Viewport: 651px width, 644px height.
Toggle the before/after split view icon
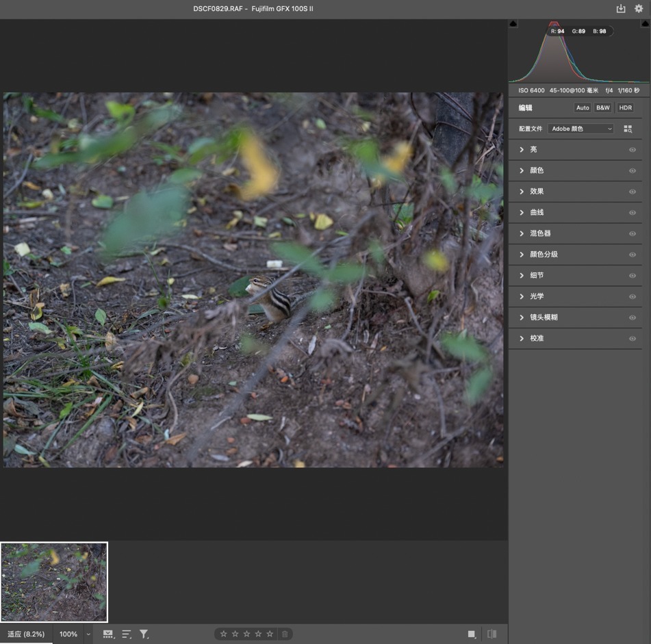[x=492, y=634]
